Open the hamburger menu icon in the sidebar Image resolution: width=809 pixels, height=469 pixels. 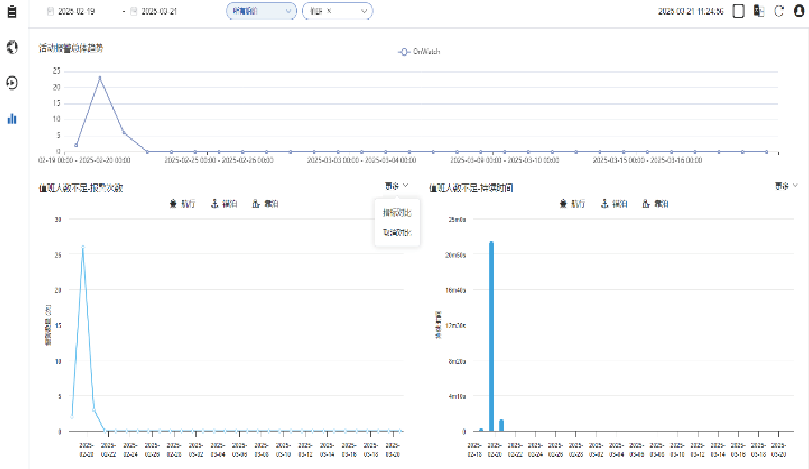coord(12,11)
